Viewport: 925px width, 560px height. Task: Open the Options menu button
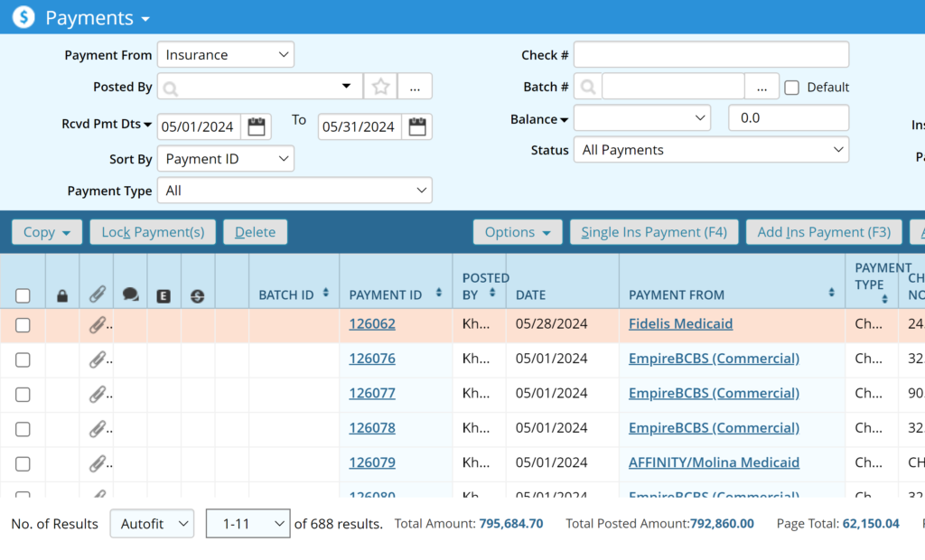[x=518, y=232]
